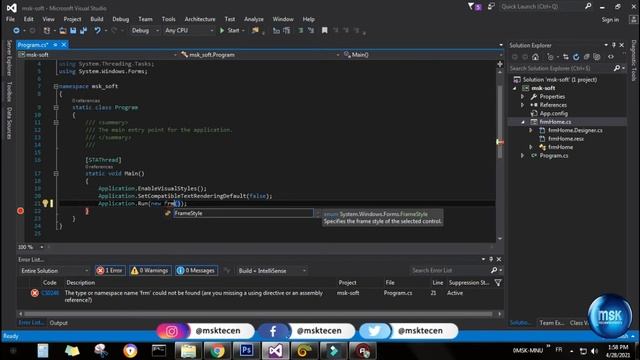Click the Save icon in the toolbar
640x360 pixels.
[73, 31]
